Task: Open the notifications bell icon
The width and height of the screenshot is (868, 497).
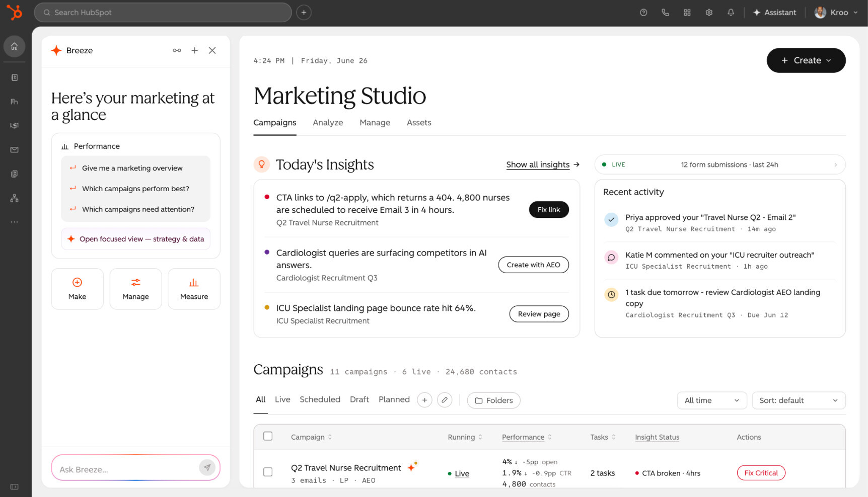Action: 731,12
